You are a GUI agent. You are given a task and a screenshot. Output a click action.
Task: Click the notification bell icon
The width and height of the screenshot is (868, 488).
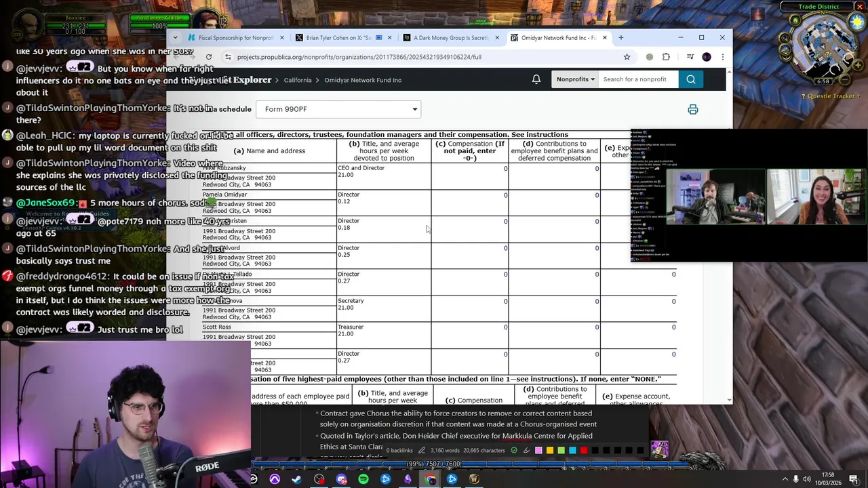[x=536, y=79]
